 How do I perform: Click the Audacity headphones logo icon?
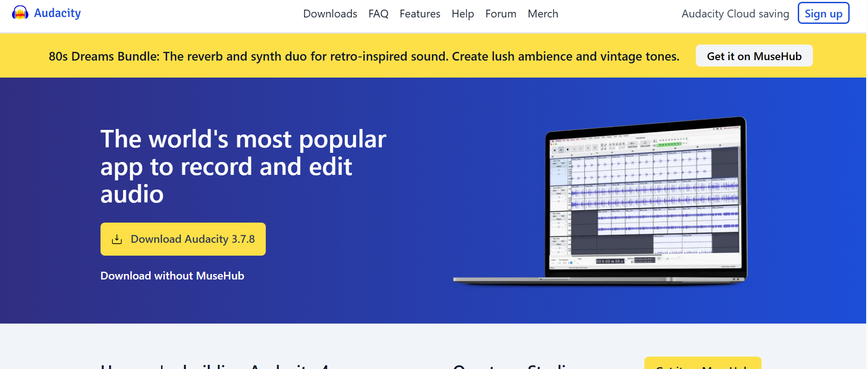pyautogui.click(x=20, y=13)
